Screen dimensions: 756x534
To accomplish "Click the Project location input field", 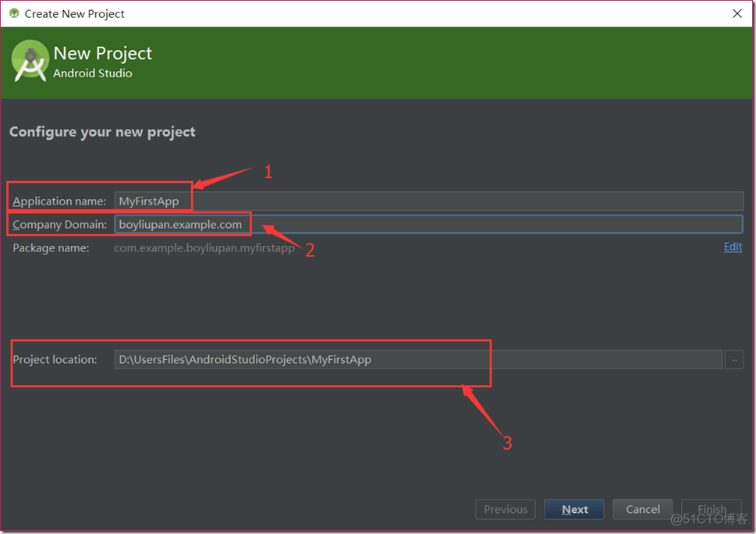I will (418, 359).
